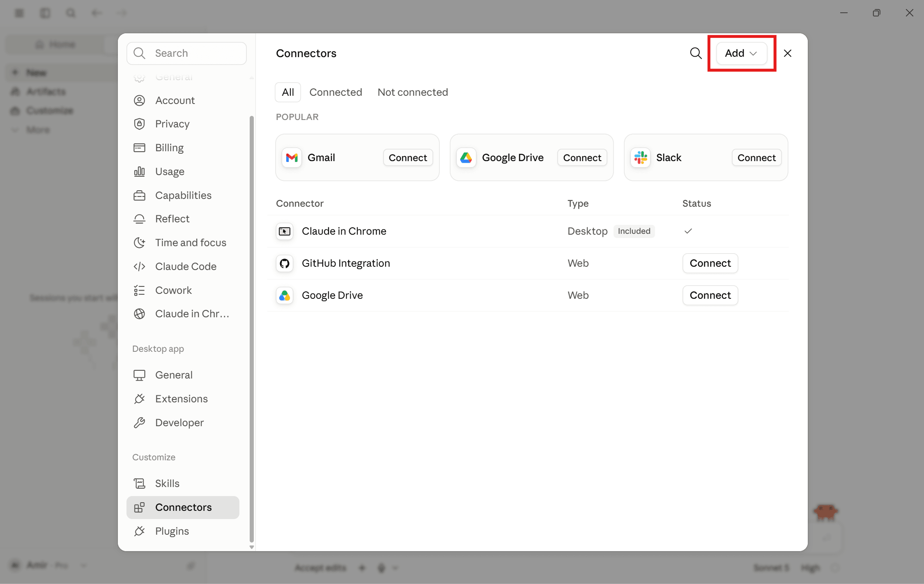
Task: Click the Account person icon in sidebar
Action: tap(139, 100)
